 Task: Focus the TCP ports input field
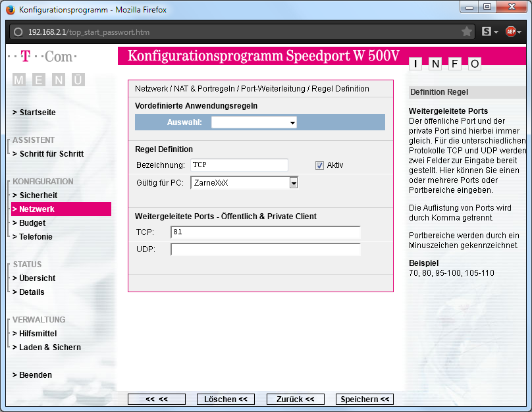tap(265, 232)
